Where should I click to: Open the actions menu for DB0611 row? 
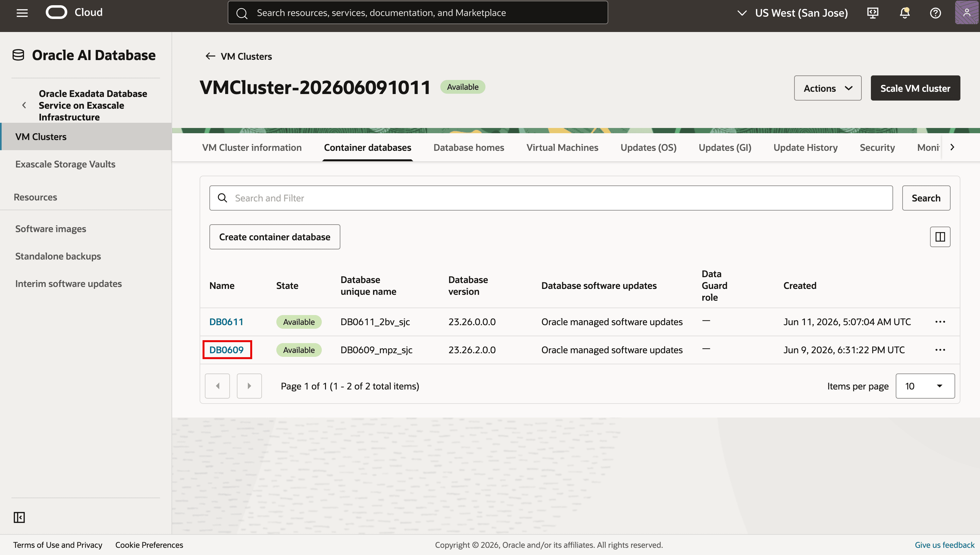tap(940, 322)
